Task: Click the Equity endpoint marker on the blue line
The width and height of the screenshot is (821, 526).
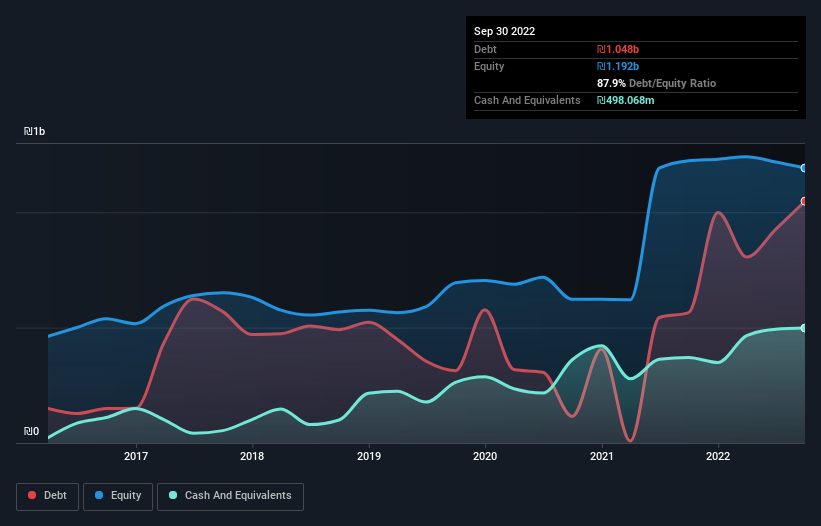Action: click(804, 168)
